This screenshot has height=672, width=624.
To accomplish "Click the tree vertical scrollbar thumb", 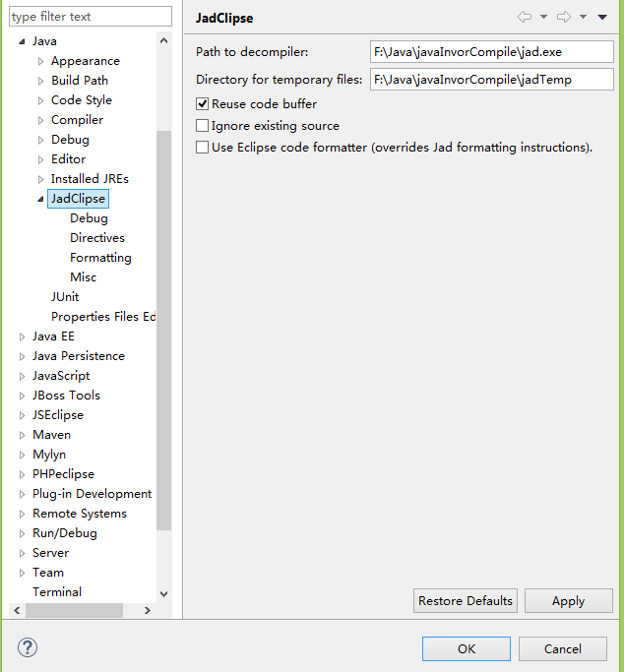I will point(163,330).
